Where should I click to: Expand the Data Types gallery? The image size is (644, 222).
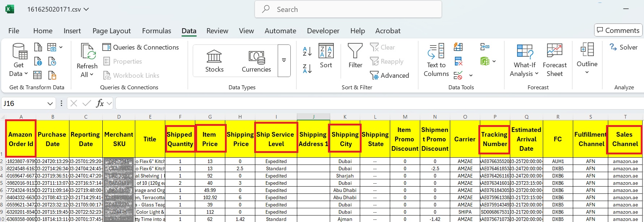(284, 60)
